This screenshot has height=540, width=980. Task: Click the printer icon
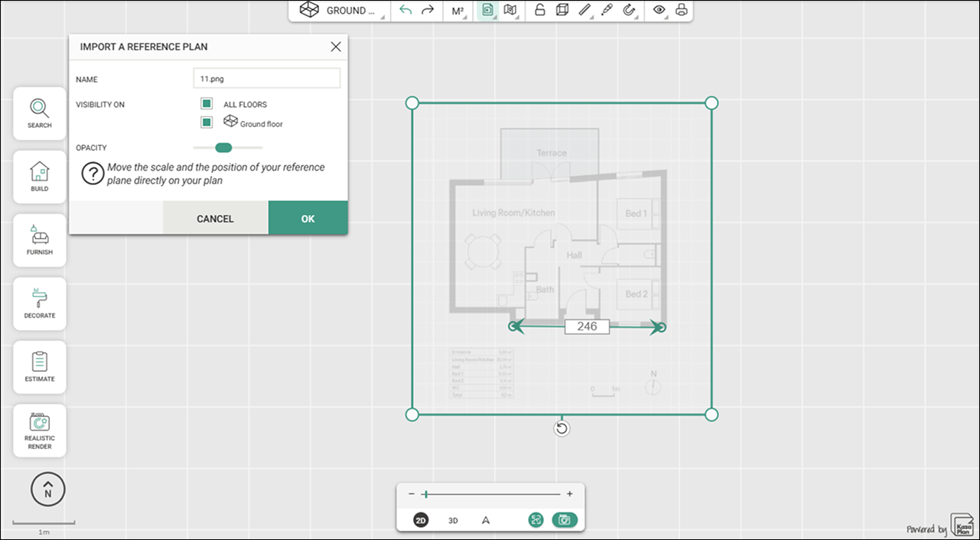pos(681,11)
